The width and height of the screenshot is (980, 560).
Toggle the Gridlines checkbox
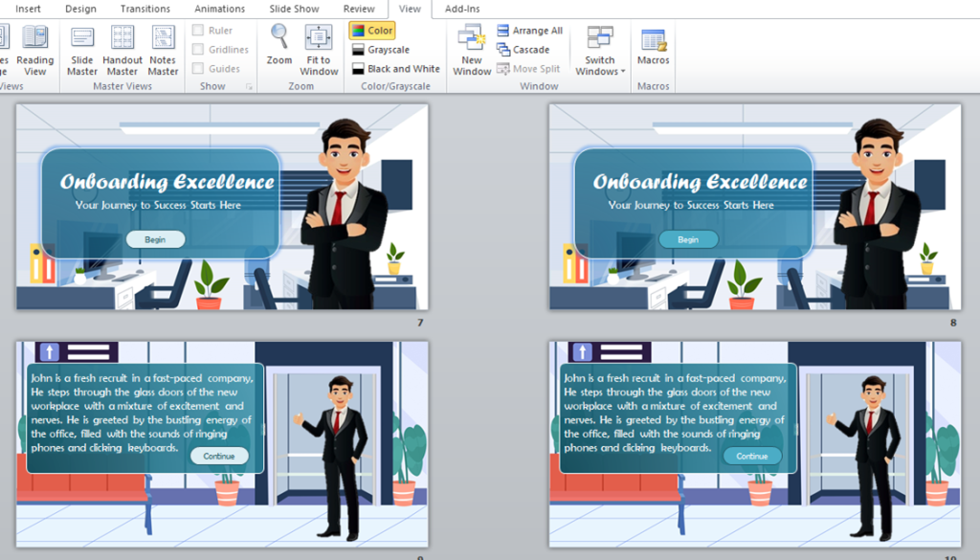[198, 50]
